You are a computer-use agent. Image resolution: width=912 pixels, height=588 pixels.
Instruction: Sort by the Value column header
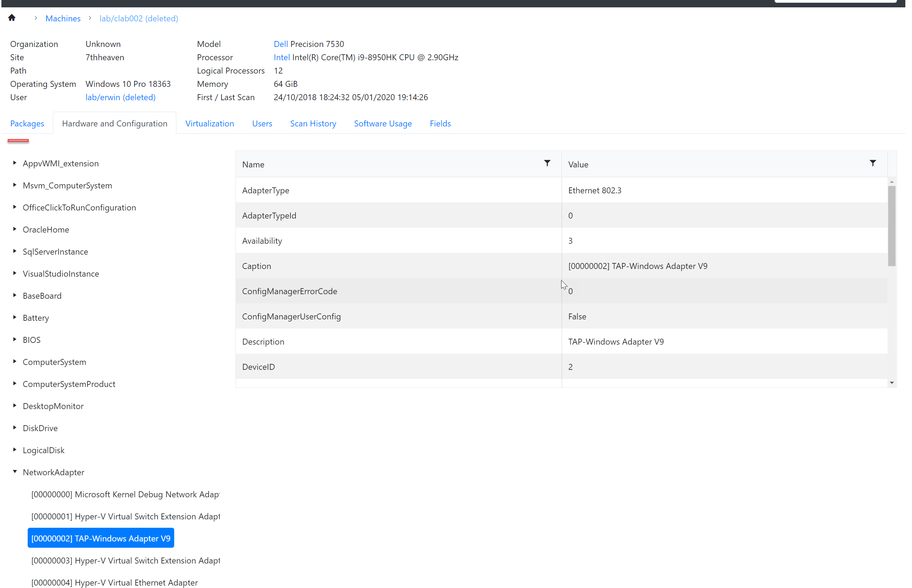(x=578, y=164)
